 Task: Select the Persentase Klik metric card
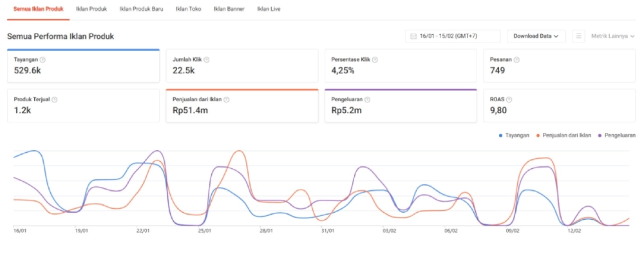point(401,66)
